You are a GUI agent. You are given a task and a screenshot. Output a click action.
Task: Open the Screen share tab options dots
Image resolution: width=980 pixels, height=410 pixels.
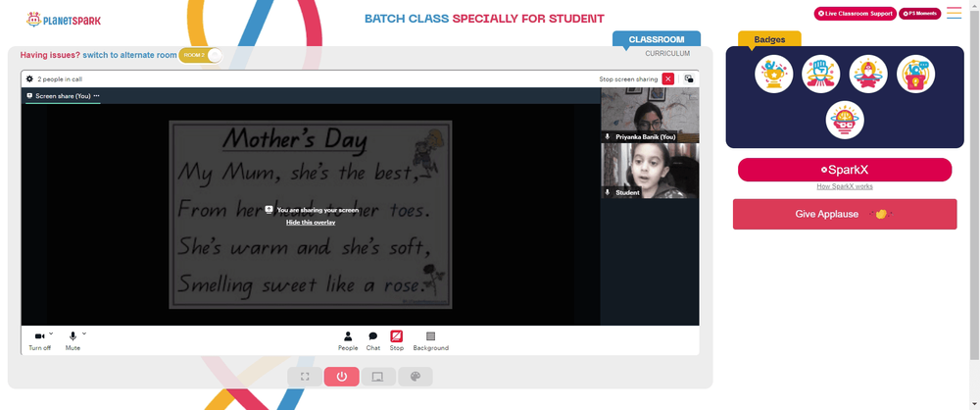[x=96, y=96]
